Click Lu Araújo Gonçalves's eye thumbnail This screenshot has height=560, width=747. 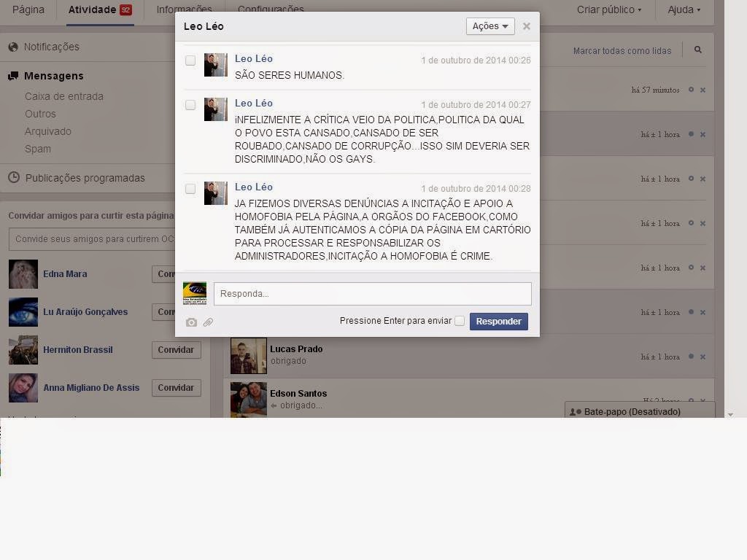(23, 312)
